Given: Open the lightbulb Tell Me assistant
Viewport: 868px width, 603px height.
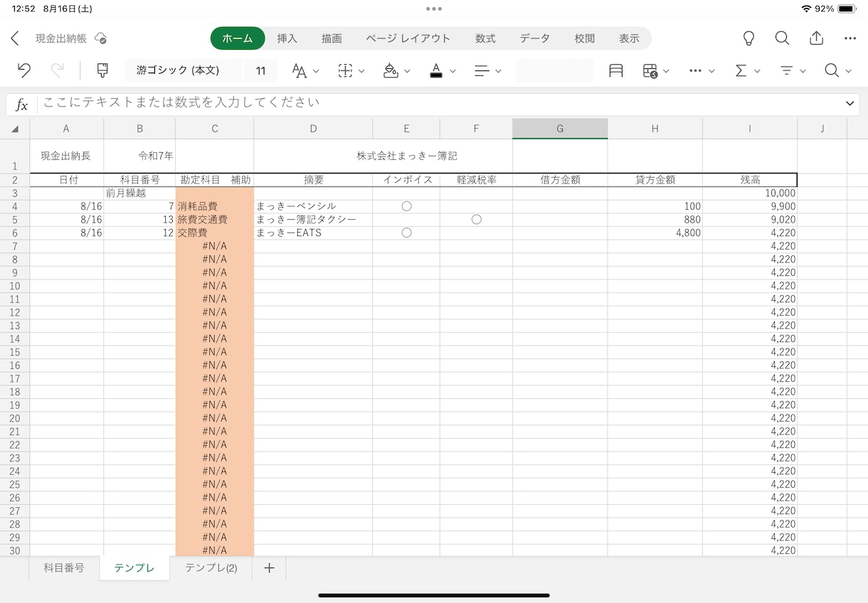Looking at the screenshot, I should tap(748, 38).
